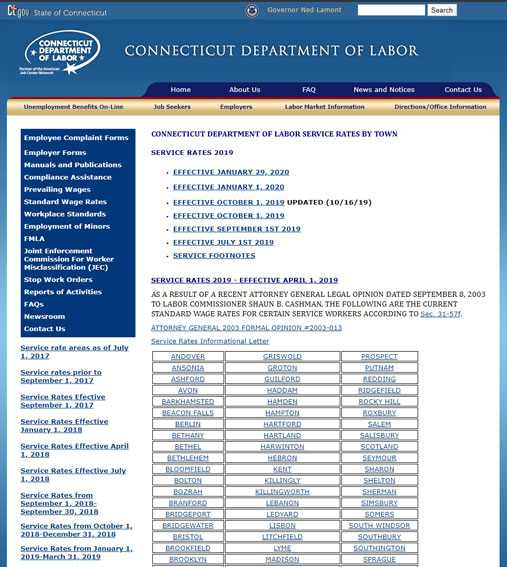Open the Home tab
Screen dimensions: 507x567
[x=180, y=90]
